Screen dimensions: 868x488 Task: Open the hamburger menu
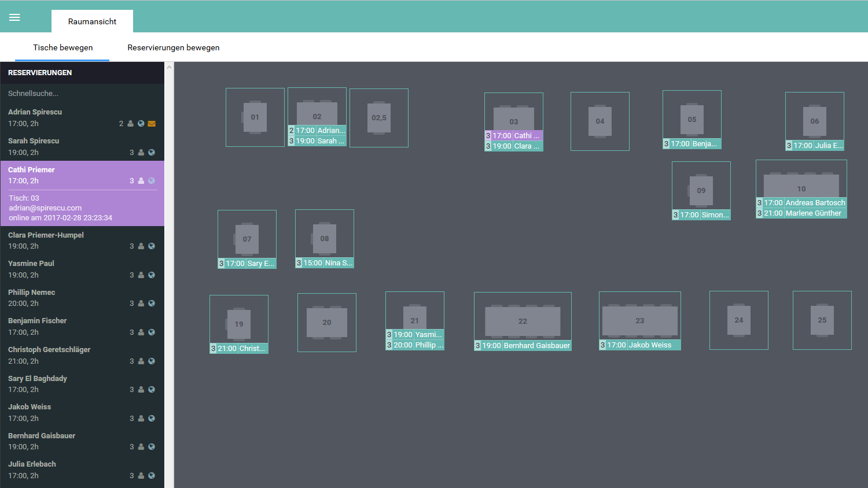point(14,17)
